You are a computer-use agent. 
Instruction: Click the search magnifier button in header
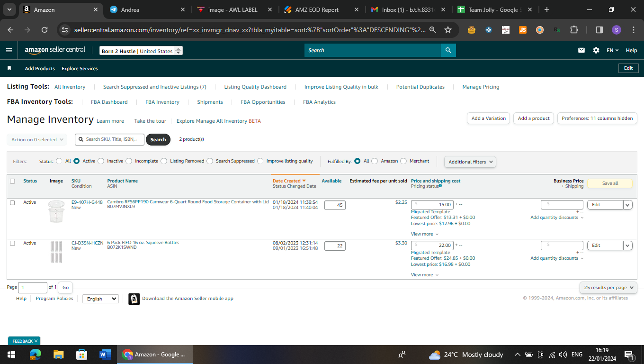tap(448, 50)
